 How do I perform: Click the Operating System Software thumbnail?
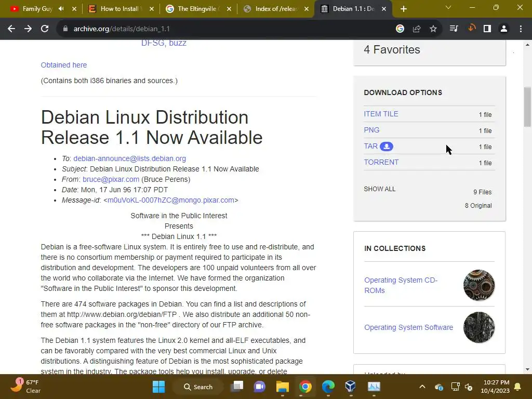click(478, 327)
